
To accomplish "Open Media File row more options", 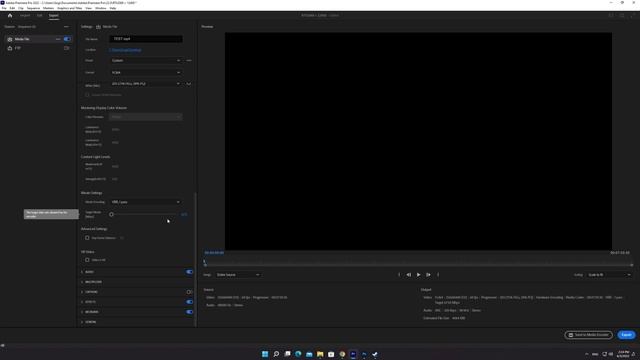I will tap(58, 39).
